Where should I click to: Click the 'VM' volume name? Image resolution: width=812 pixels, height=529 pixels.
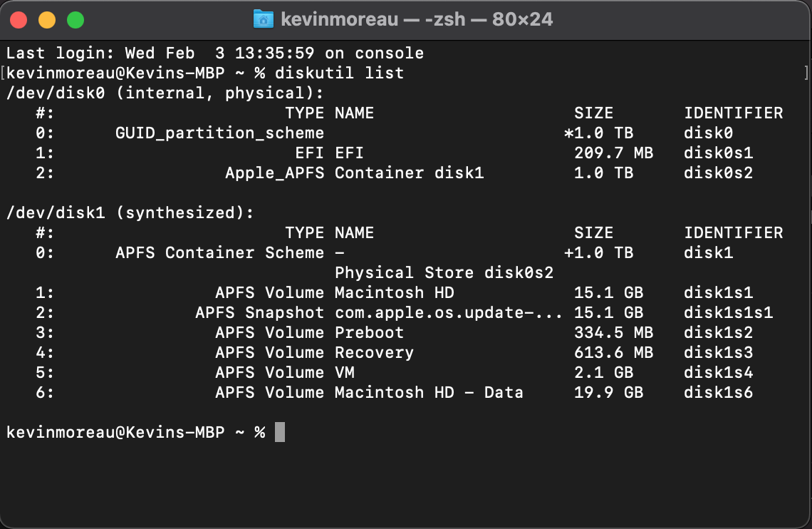344,373
